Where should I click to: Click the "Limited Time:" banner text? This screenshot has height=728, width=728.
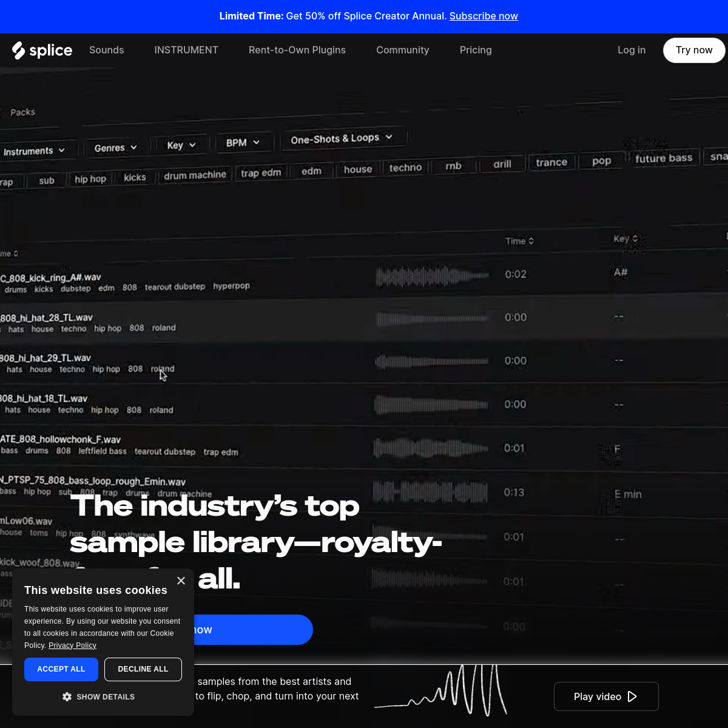(x=252, y=16)
